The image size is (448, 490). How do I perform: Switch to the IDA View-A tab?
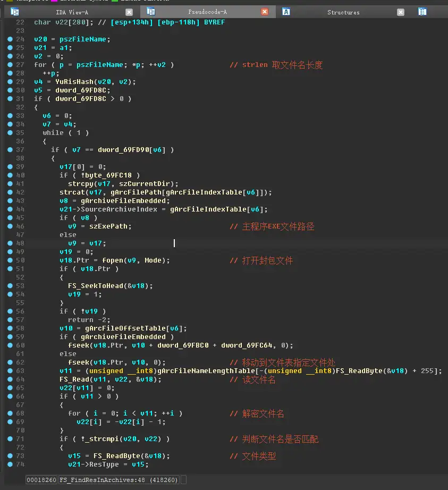pyautogui.click(x=72, y=12)
